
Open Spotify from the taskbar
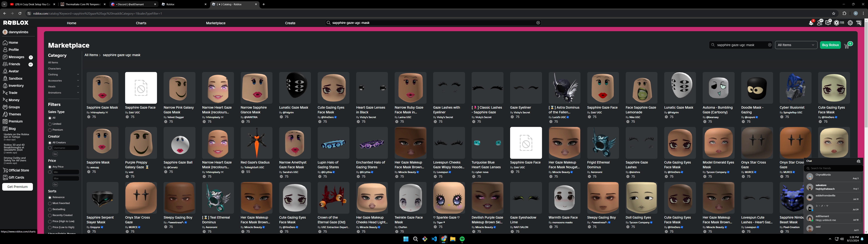[x=462, y=239]
